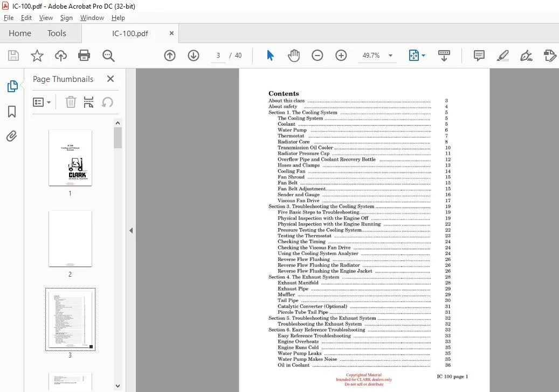Click the 'Contents' heading
This screenshot has height=392, width=559.
pyautogui.click(x=284, y=93)
